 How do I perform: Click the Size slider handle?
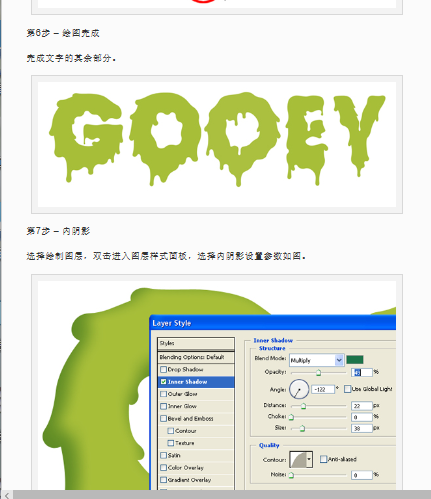pos(302,428)
